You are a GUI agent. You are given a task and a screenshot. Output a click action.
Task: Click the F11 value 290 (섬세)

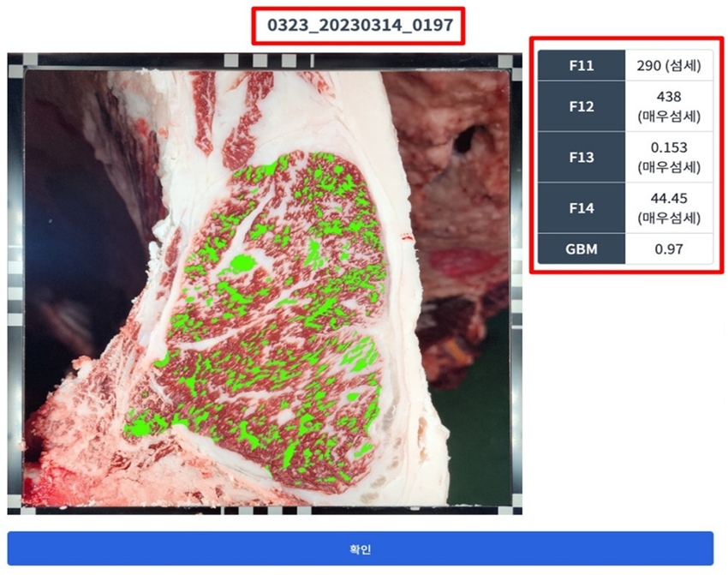coord(669,65)
